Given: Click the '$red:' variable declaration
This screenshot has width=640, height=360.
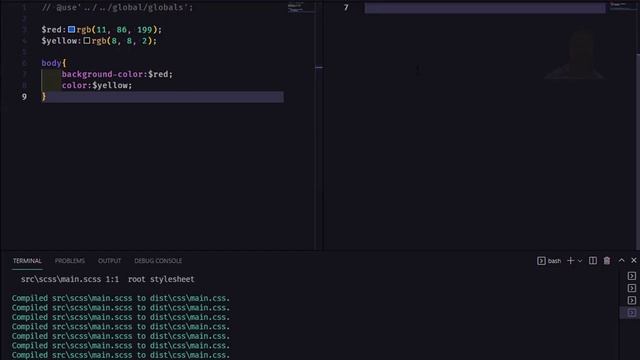Looking at the screenshot, I should pos(53,29).
